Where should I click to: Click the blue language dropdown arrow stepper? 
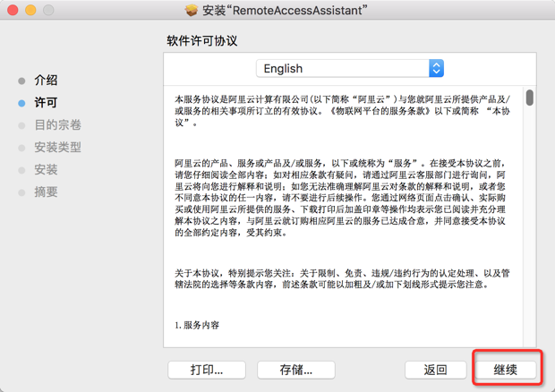pyautogui.click(x=436, y=68)
